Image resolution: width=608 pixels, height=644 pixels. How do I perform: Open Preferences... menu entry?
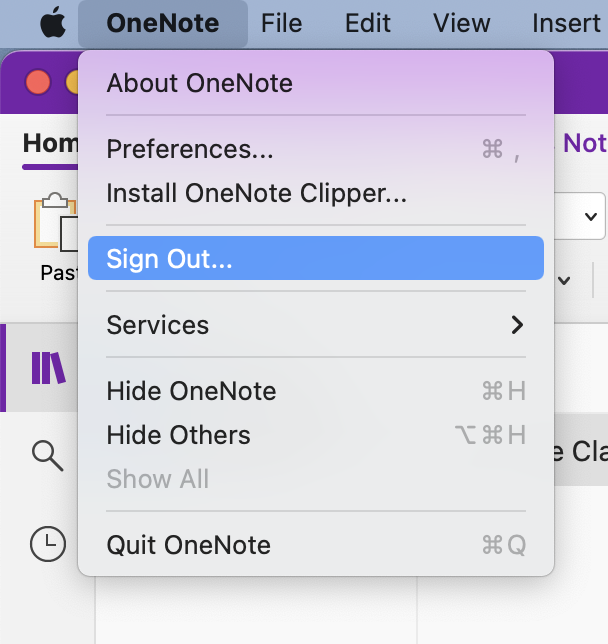[189, 149]
